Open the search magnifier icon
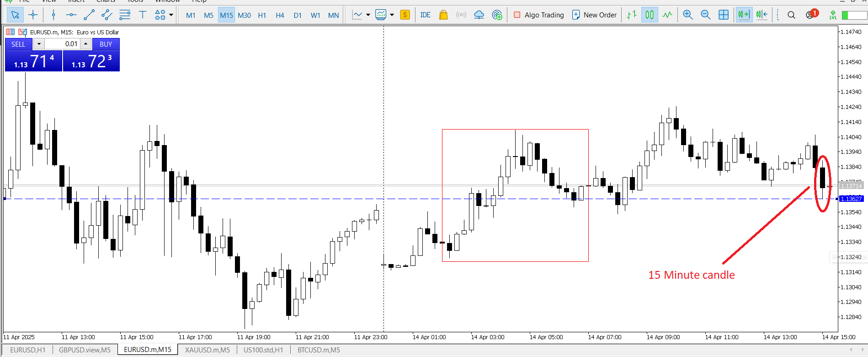Image resolution: width=868 pixels, height=357 pixels. (x=791, y=15)
